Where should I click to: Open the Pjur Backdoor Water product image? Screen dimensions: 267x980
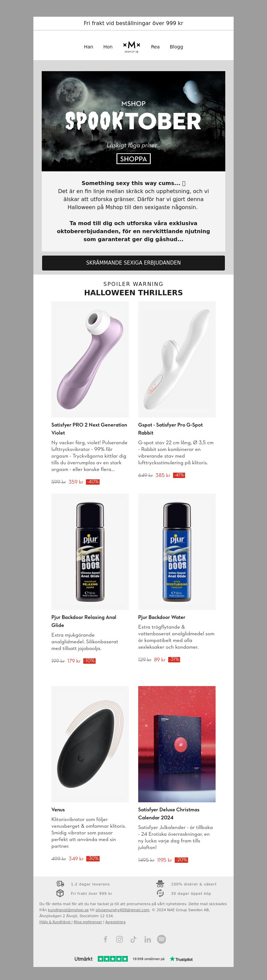pos(177,552)
